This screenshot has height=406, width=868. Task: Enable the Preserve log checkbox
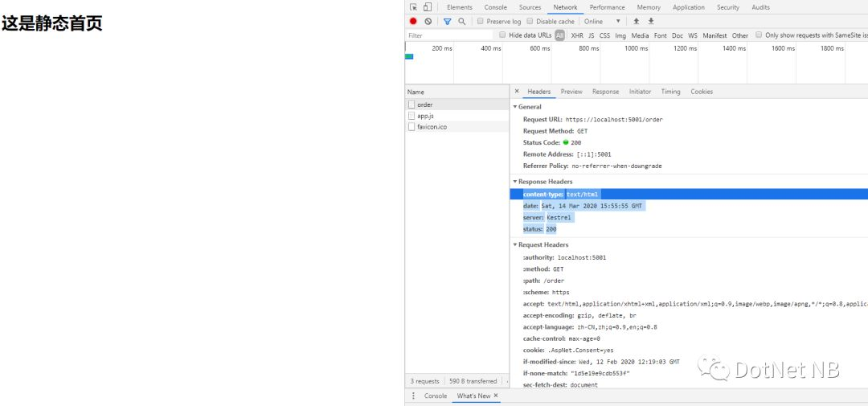click(x=481, y=21)
